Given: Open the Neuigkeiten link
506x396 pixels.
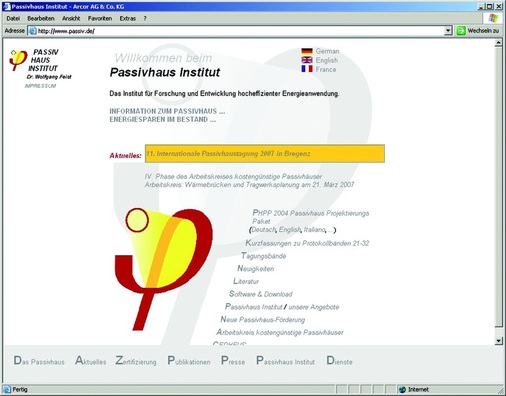Looking at the screenshot, I should [x=256, y=269].
